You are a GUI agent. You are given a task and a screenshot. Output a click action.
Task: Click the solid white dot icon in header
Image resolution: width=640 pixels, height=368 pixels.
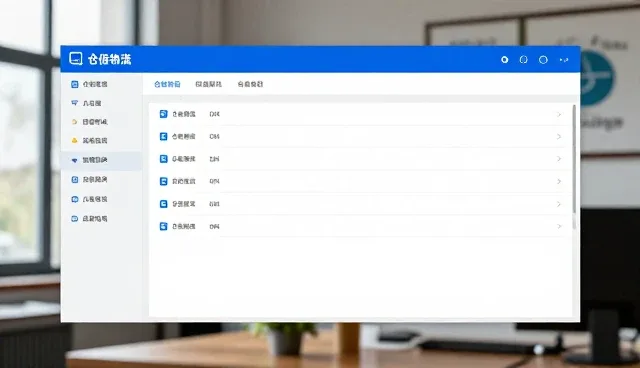504,60
